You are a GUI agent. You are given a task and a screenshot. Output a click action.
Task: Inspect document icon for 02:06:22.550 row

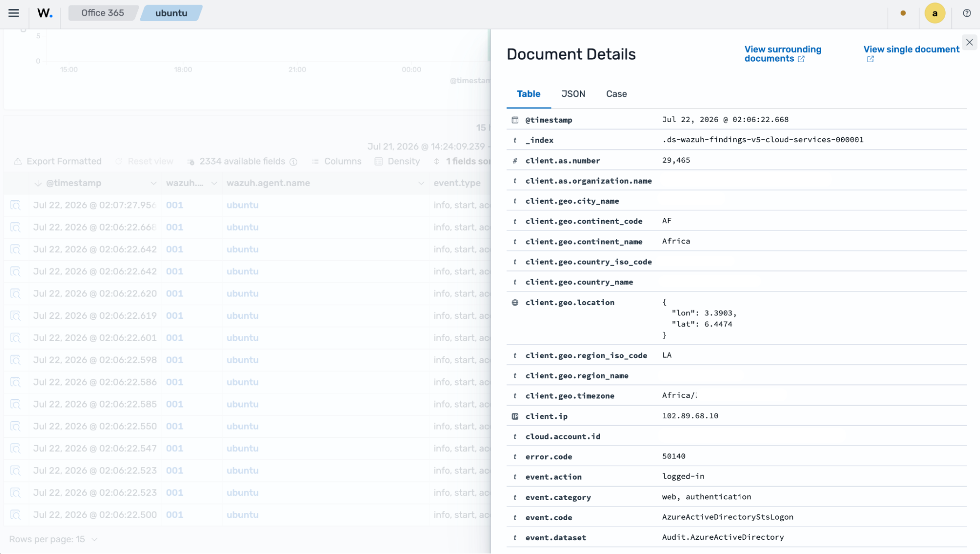coord(16,427)
